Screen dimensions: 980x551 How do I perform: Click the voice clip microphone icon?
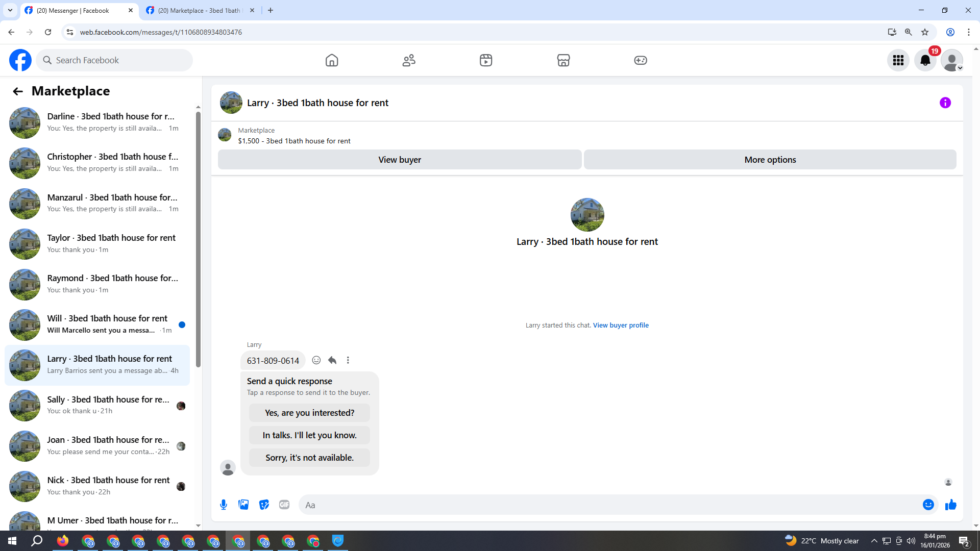(224, 505)
